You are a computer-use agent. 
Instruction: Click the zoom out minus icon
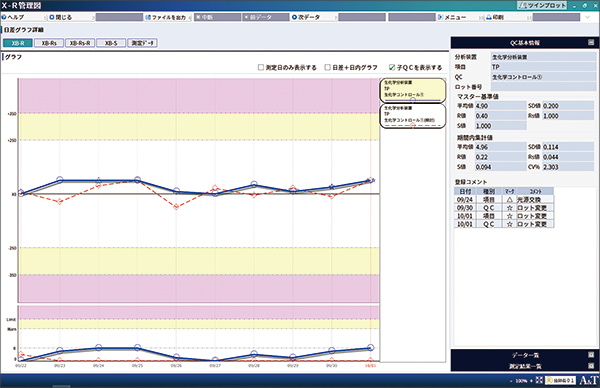[x=511, y=381]
